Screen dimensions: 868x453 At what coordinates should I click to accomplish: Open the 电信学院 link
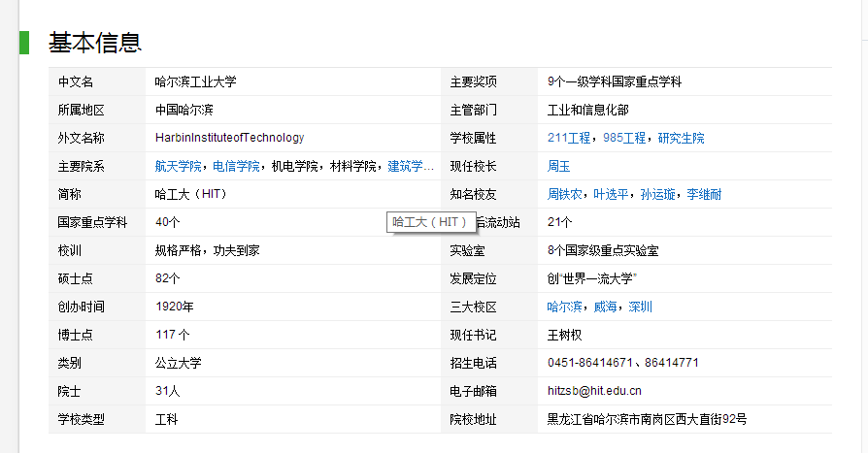pos(236,166)
